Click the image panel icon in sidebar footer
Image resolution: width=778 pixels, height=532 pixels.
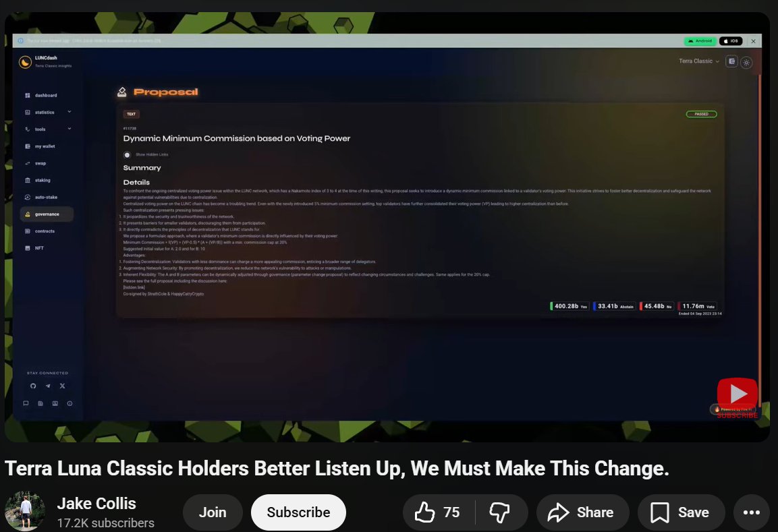click(x=55, y=404)
